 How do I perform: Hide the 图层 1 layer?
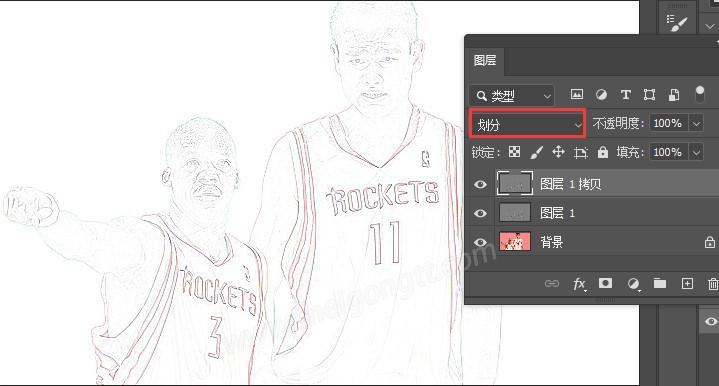pyautogui.click(x=480, y=213)
